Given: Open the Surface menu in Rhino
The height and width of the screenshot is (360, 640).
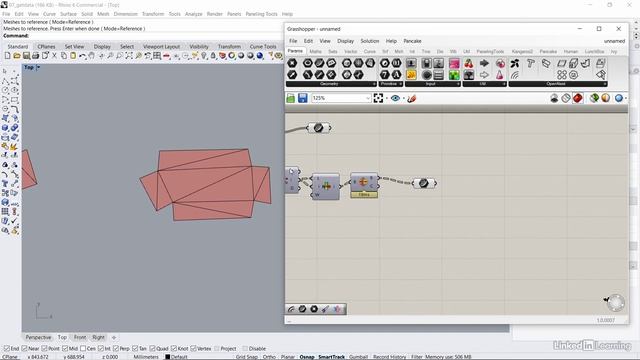Looking at the screenshot, I should pyautogui.click(x=69, y=14).
